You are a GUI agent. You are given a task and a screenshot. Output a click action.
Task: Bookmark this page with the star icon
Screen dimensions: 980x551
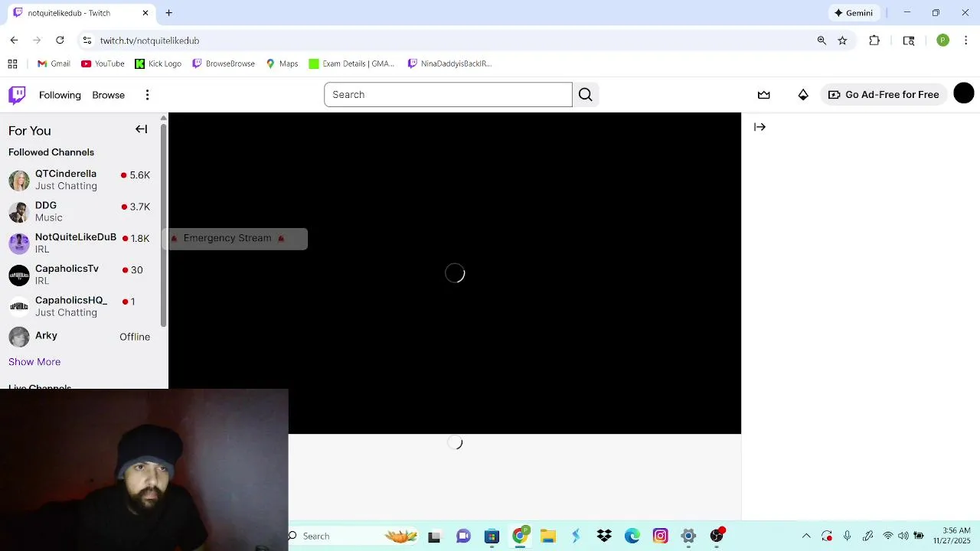[842, 41]
